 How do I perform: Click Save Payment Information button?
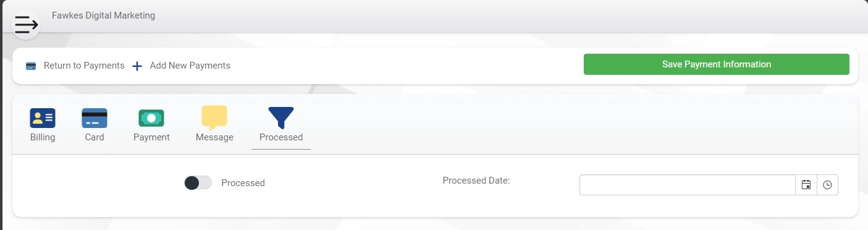click(x=717, y=64)
